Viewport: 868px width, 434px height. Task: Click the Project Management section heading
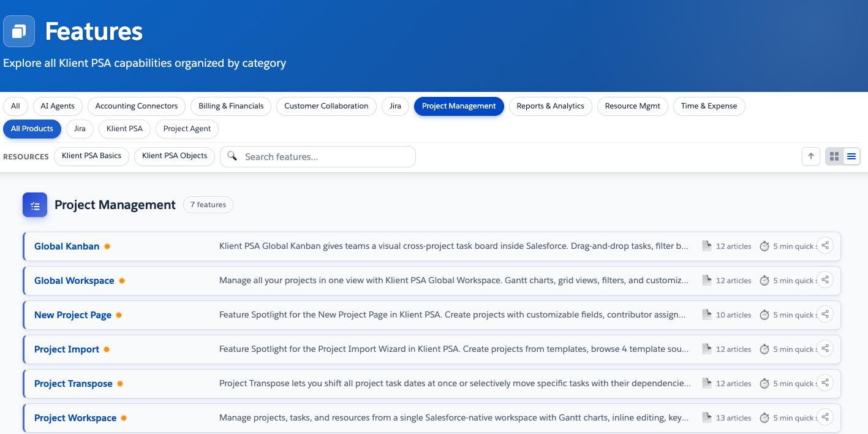(x=115, y=205)
